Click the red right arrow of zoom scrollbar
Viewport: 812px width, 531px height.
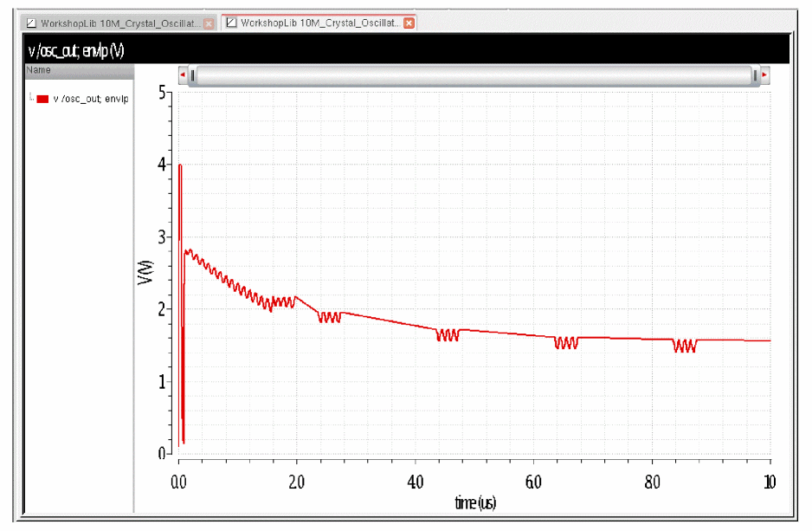[764, 75]
